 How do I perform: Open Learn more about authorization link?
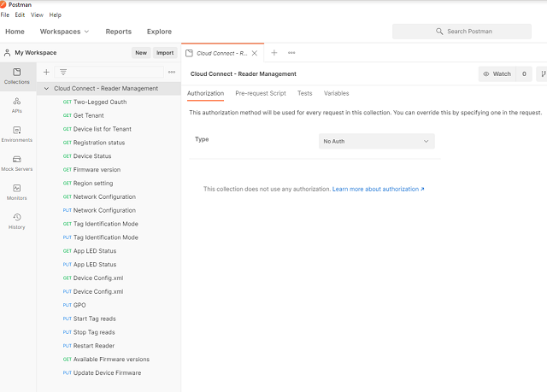tap(378, 189)
